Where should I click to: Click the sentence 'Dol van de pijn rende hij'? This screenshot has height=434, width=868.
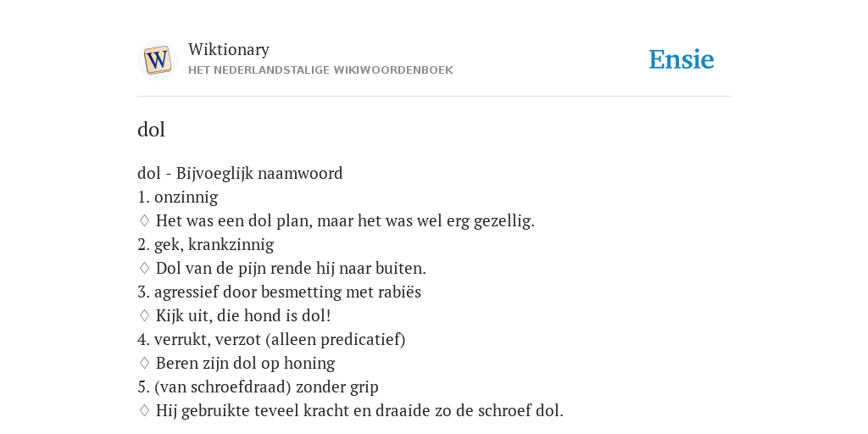pyautogui.click(x=291, y=269)
